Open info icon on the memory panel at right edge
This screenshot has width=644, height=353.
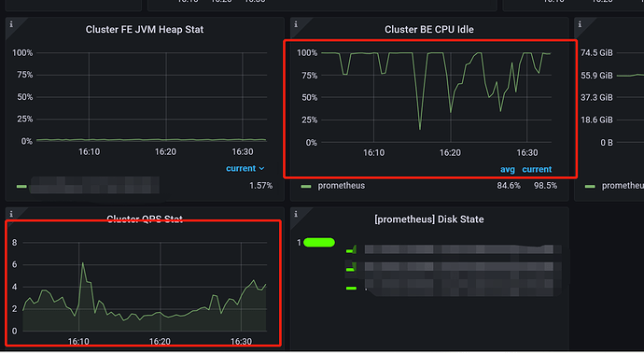point(580,24)
